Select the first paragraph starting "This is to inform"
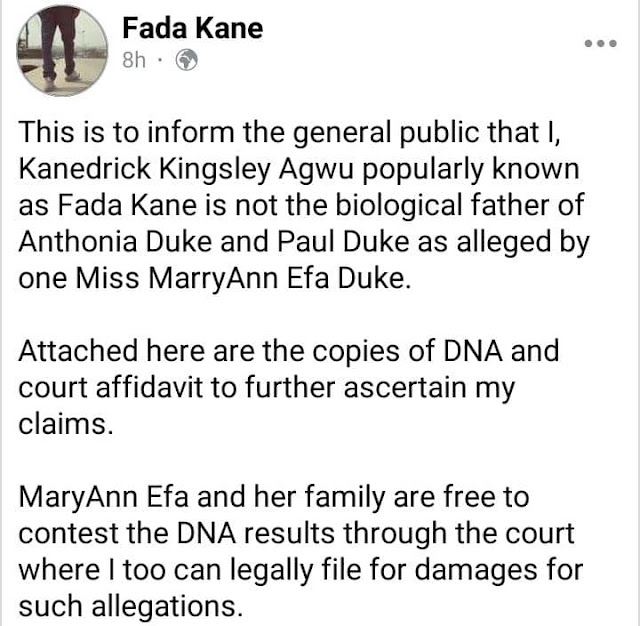 [304, 205]
